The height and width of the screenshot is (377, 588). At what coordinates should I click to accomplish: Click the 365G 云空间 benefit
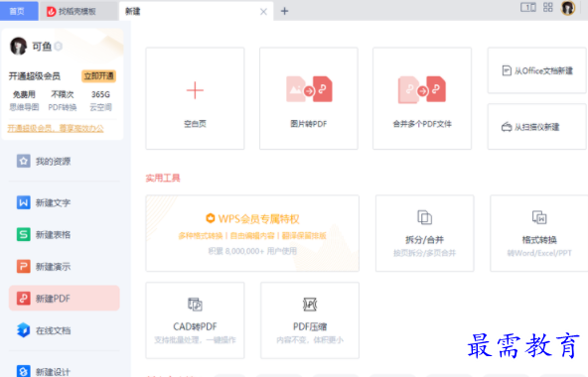pyautogui.click(x=100, y=101)
